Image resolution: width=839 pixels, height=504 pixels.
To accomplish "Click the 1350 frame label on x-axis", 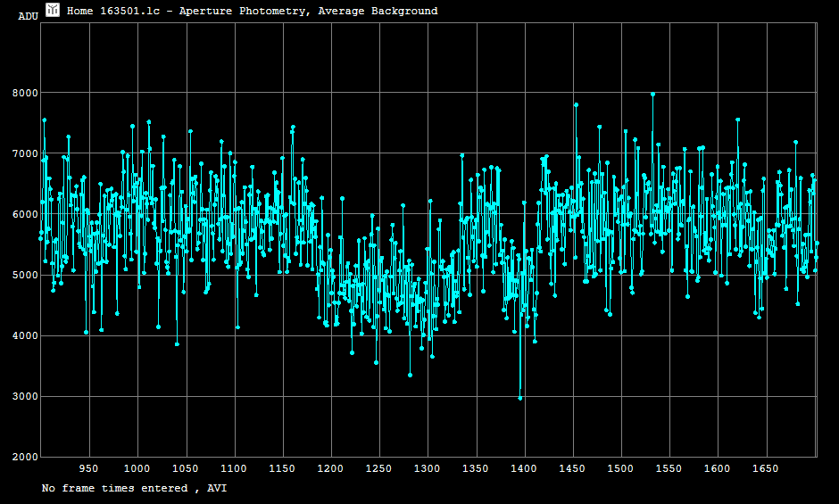I will click(475, 468).
